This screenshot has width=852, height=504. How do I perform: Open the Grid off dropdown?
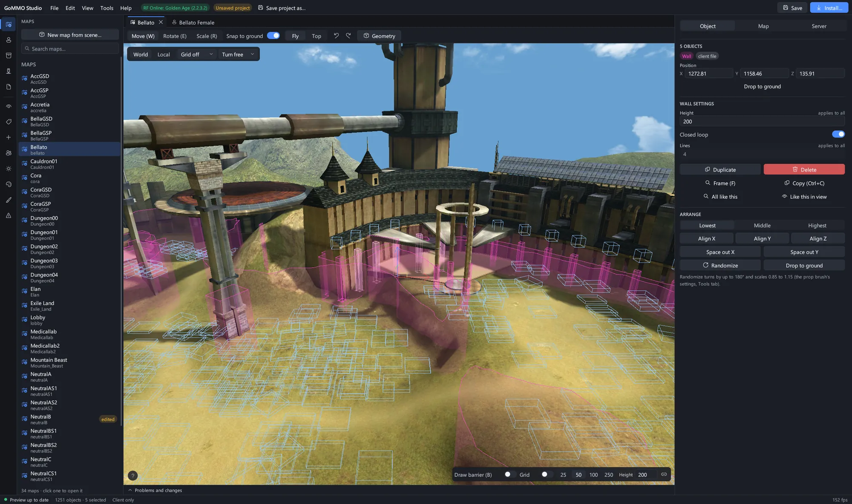(x=196, y=54)
